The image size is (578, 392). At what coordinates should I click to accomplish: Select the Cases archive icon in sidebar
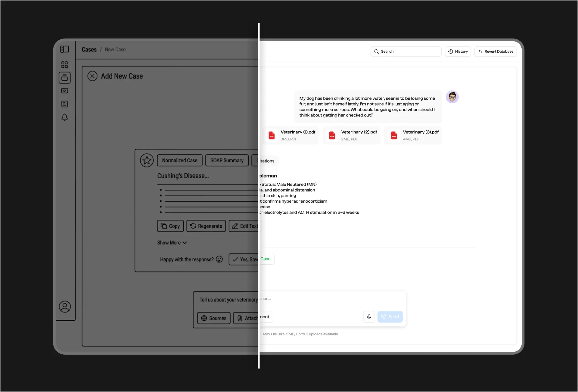(64, 78)
